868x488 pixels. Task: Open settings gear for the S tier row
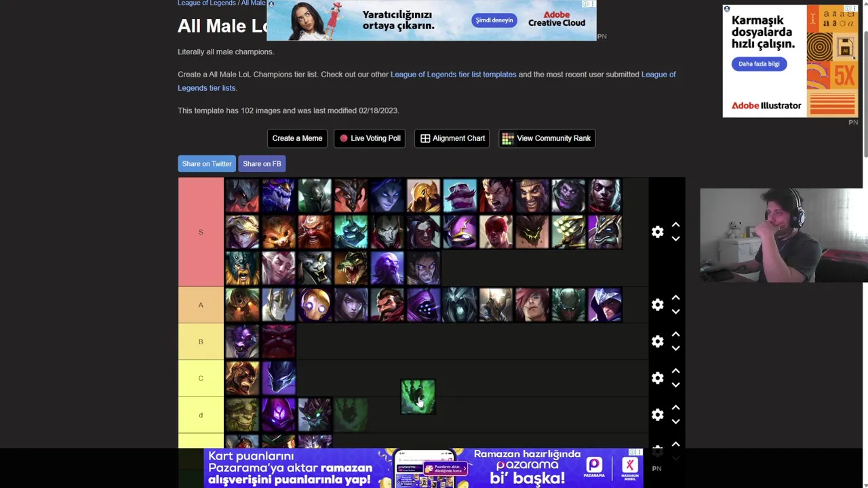click(x=657, y=232)
